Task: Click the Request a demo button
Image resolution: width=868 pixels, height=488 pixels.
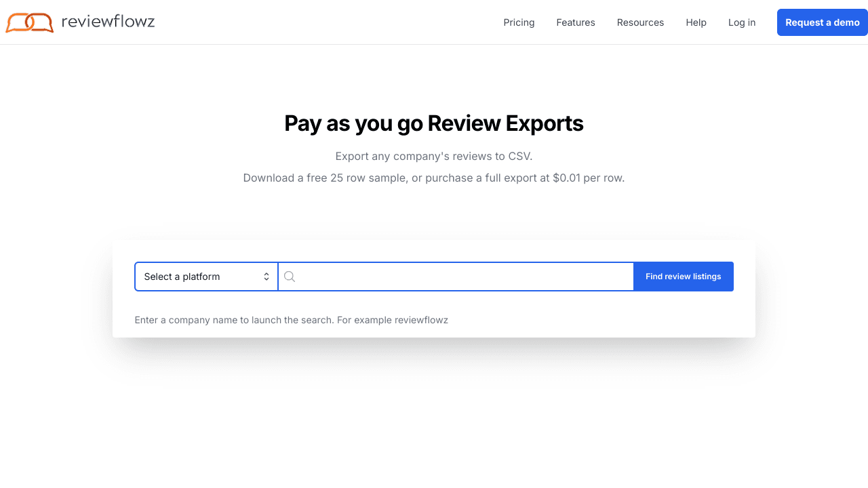Action: click(x=823, y=22)
